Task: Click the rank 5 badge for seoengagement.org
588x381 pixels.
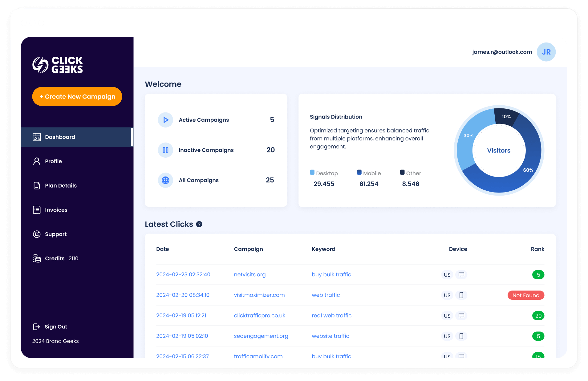Action: click(x=538, y=336)
